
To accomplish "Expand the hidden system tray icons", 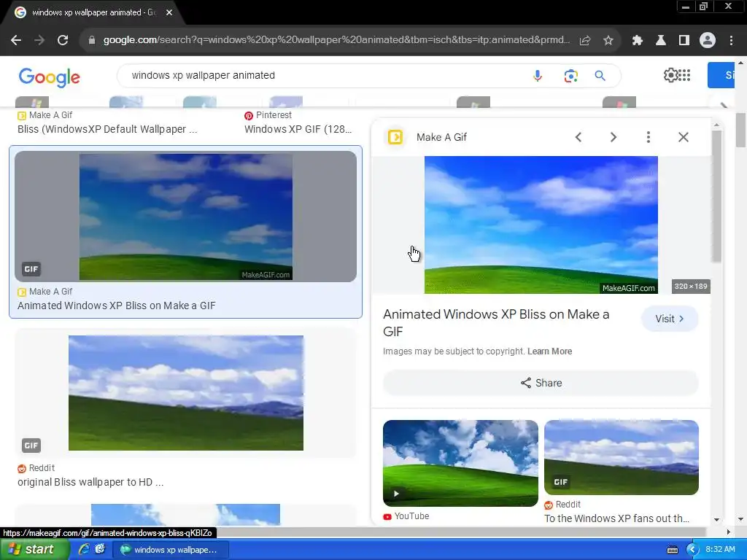I will coord(692,550).
